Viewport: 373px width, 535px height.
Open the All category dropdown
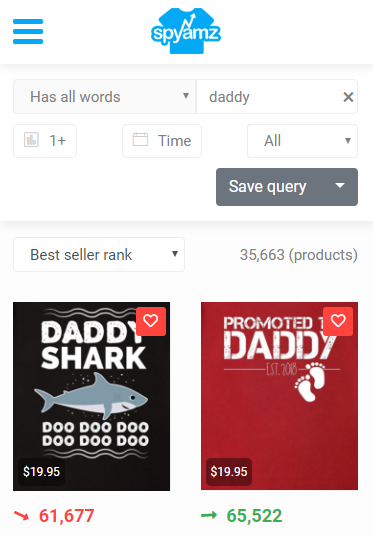(302, 141)
